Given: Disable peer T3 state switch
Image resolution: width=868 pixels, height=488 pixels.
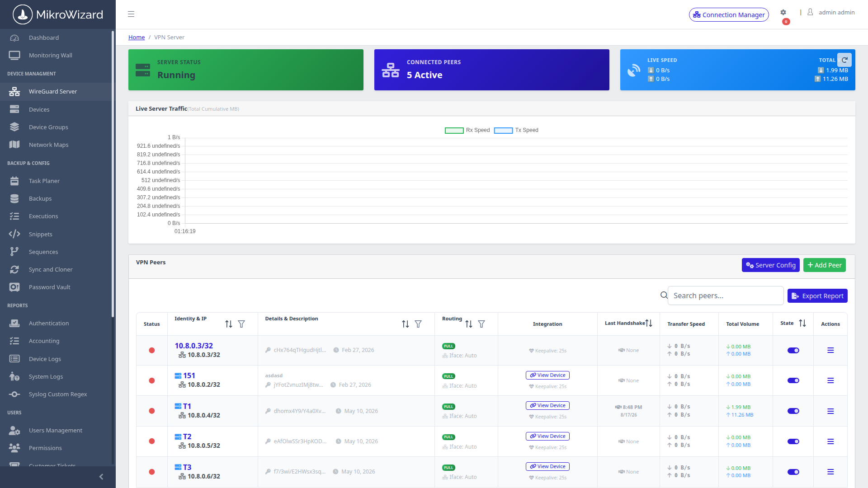Looking at the screenshot, I should pyautogui.click(x=793, y=472).
